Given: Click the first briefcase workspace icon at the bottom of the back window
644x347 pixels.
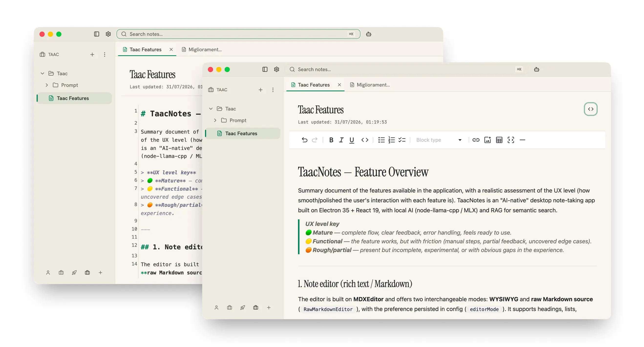Looking at the screenshot, I should point(61,273).
